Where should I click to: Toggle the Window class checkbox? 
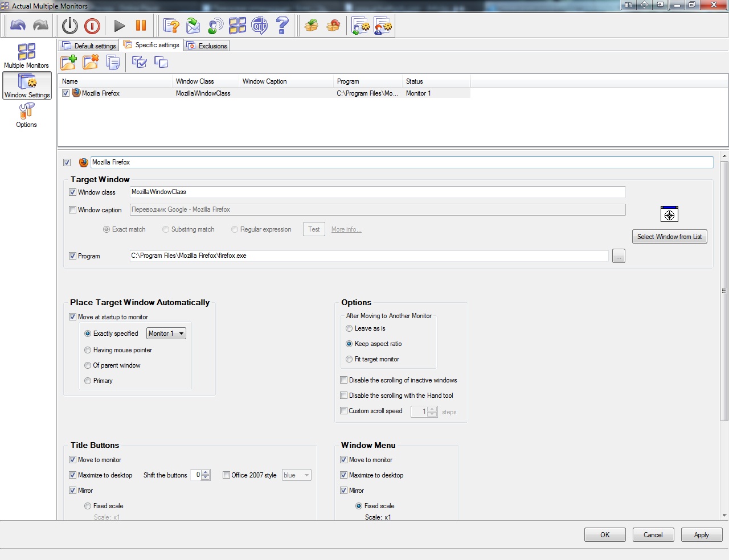(72, 192)
